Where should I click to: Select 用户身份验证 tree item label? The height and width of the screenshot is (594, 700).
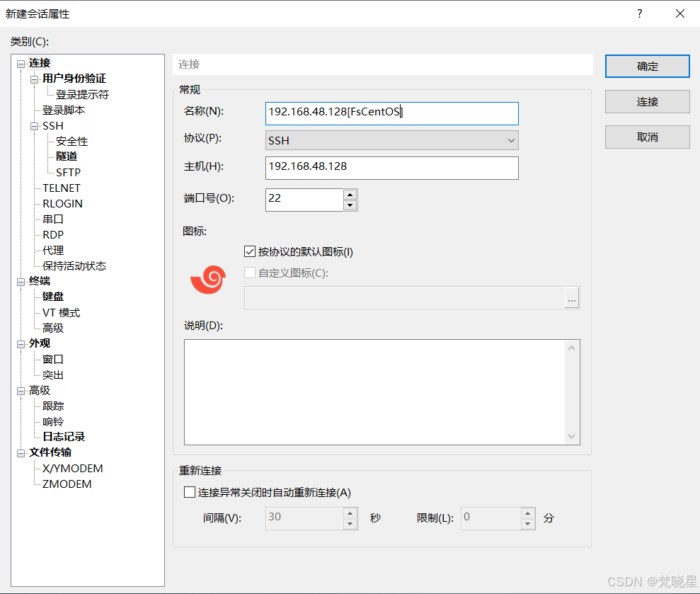74,79
